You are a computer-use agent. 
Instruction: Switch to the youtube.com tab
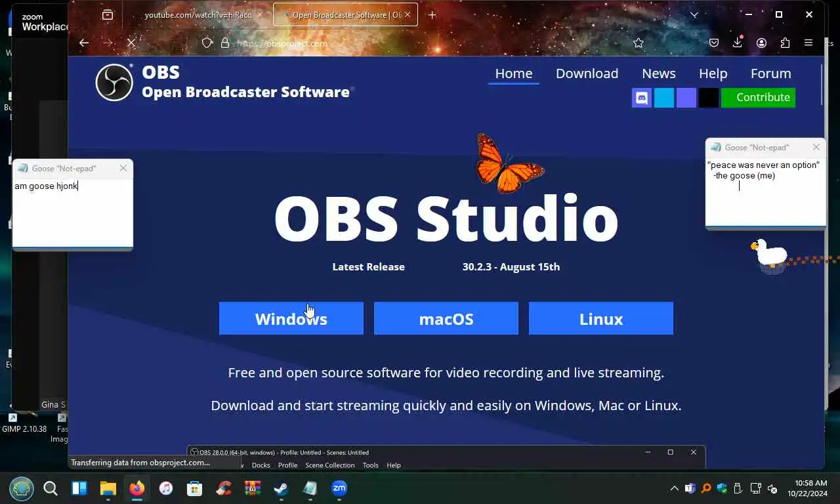[x=198, y=14]
